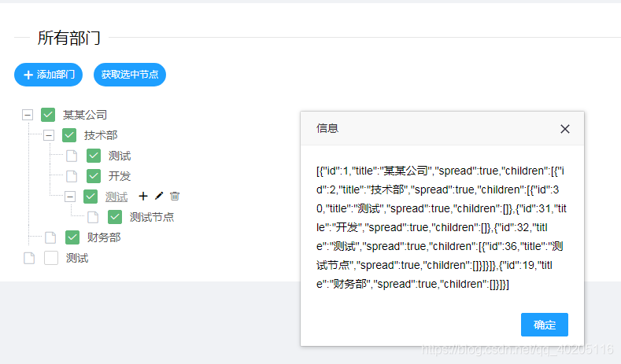Collapse the 技术部 tree branch
This screenshot has height=364, width=621.
(49, 135)
